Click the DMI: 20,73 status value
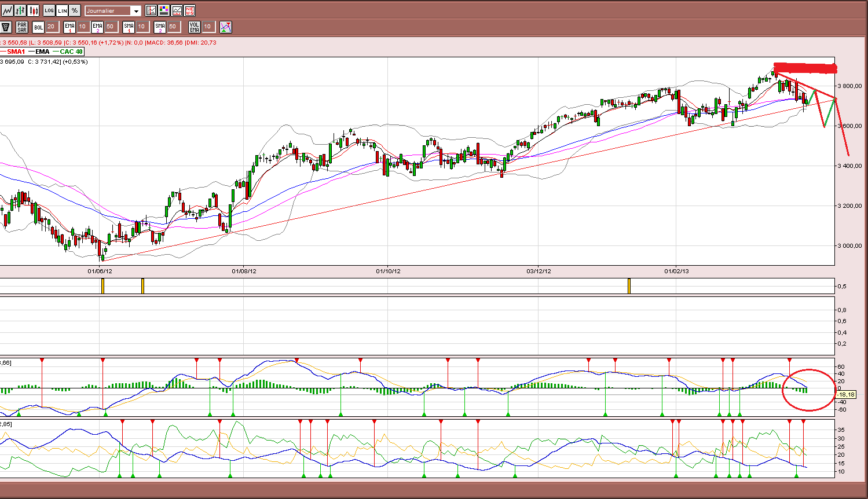Viewport: 868px width, 499px height. pyautogui.click(x=202, y=42)
